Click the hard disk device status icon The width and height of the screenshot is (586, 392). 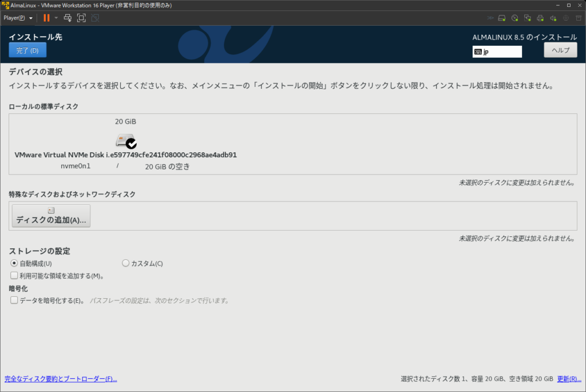point(502,18)
